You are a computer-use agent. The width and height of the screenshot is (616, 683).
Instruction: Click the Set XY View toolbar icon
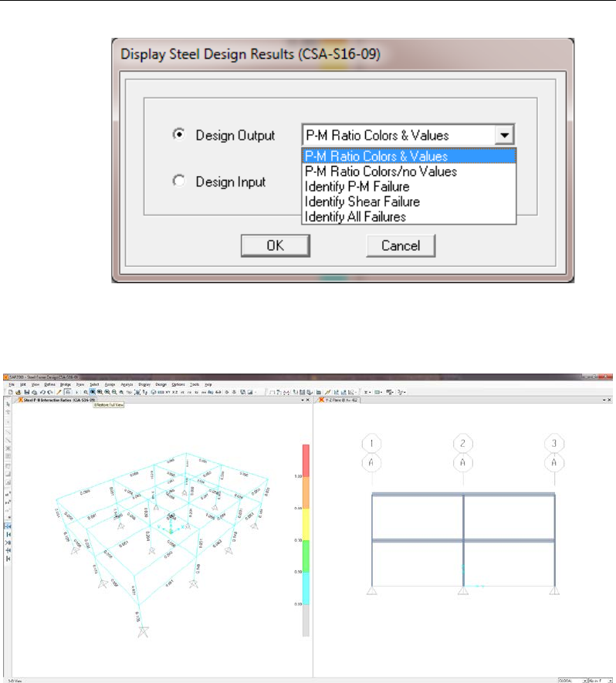point(168,392)
